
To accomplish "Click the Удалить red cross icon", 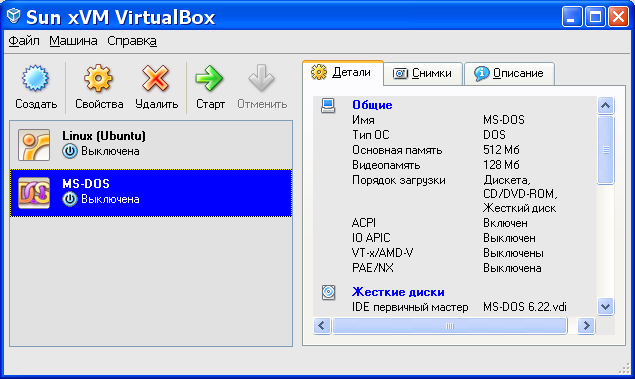I will tap(156, 78).
